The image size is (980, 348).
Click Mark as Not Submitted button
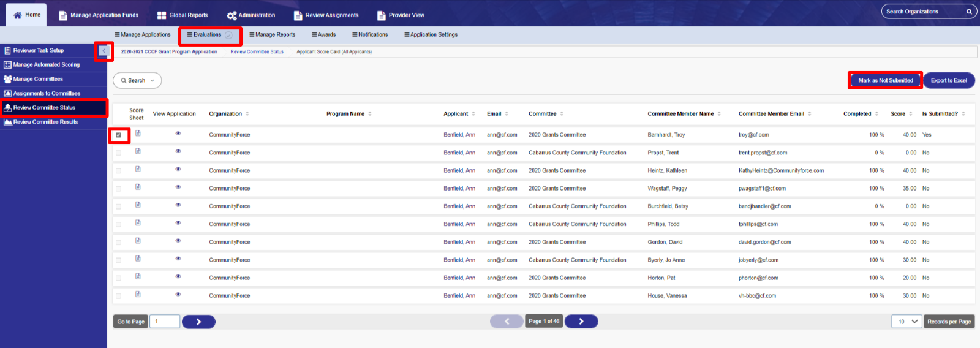[886, 80]
